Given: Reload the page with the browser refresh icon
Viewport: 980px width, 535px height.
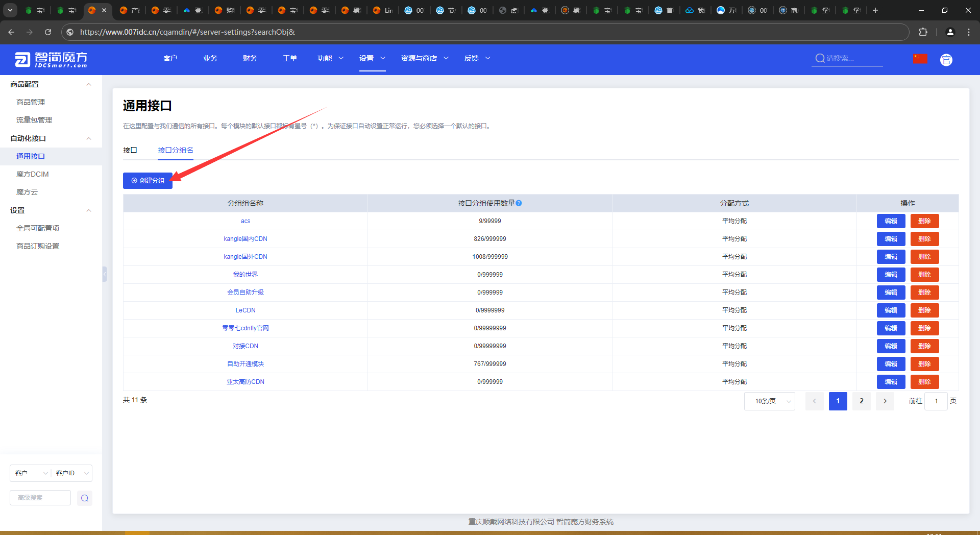Looking at the screenshot, I should tap(48, 32).
